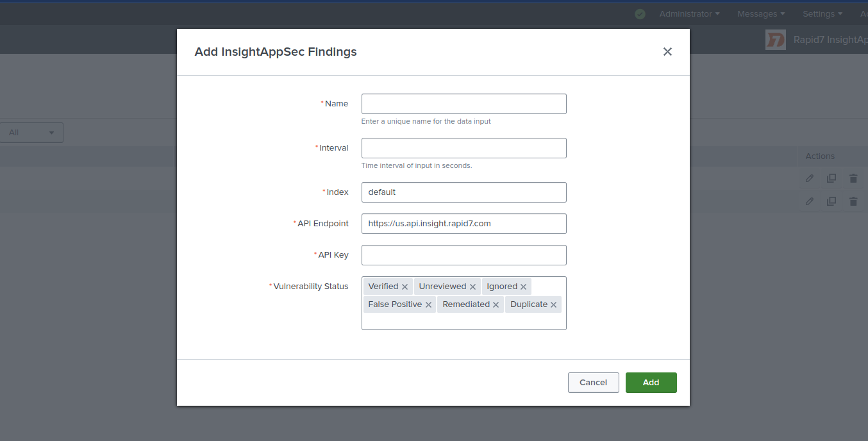Click the edit pencil icon in second row

click(x=810, y=201)
